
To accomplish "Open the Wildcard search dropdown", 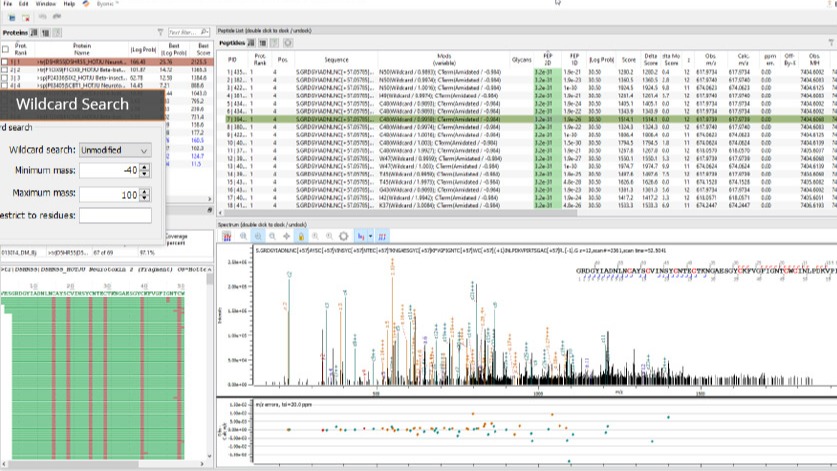I will (114, 150).
